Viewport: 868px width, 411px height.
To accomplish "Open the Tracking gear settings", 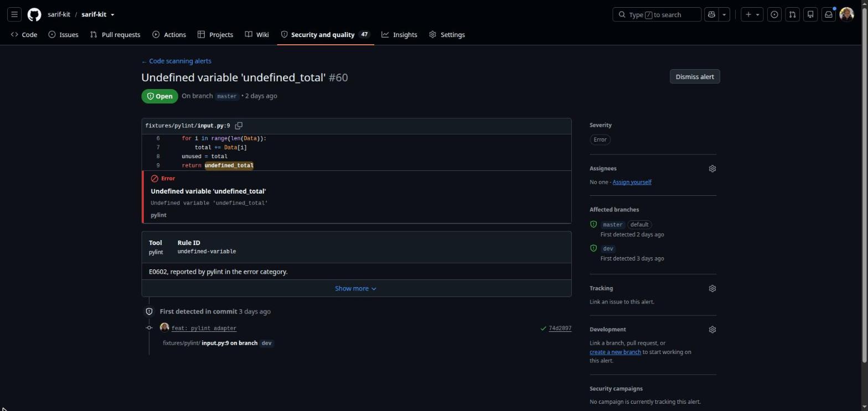I will click(x=712, y=289).
